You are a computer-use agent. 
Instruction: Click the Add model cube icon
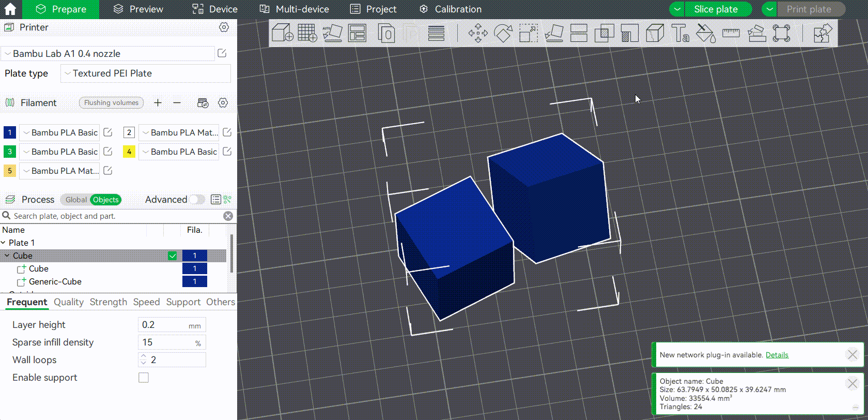click(283, 33)
